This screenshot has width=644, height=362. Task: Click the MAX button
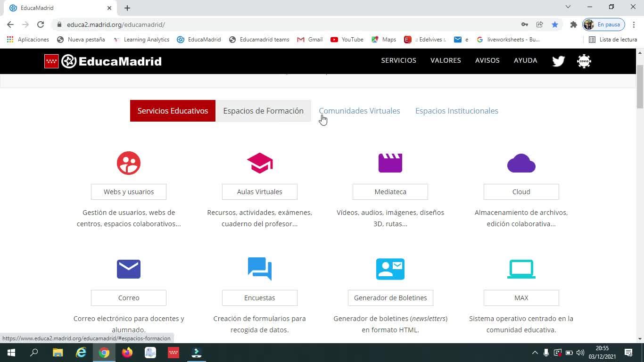(x=521, y=298)
